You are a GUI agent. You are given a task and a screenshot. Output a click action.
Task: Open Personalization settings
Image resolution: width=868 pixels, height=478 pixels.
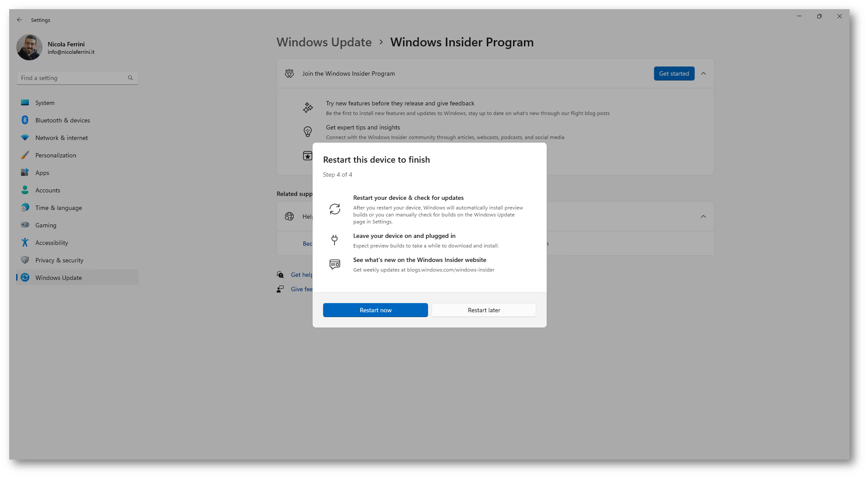[77, 155]
